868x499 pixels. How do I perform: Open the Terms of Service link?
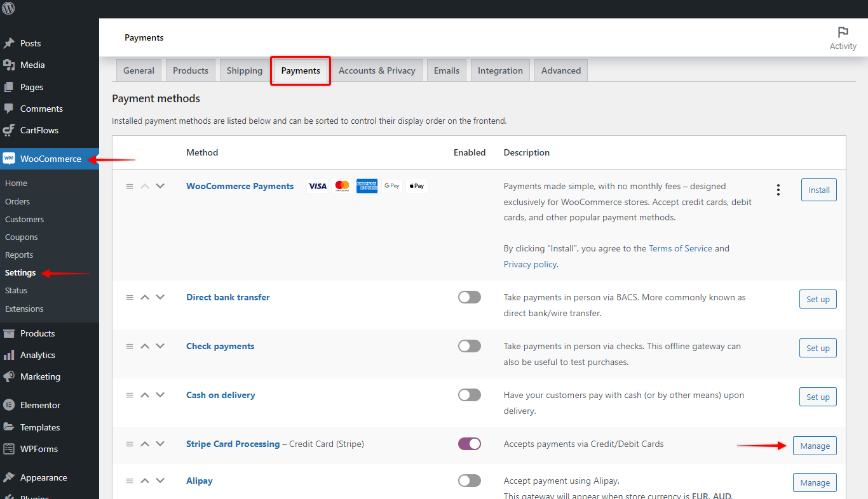[x=681, y=248]
